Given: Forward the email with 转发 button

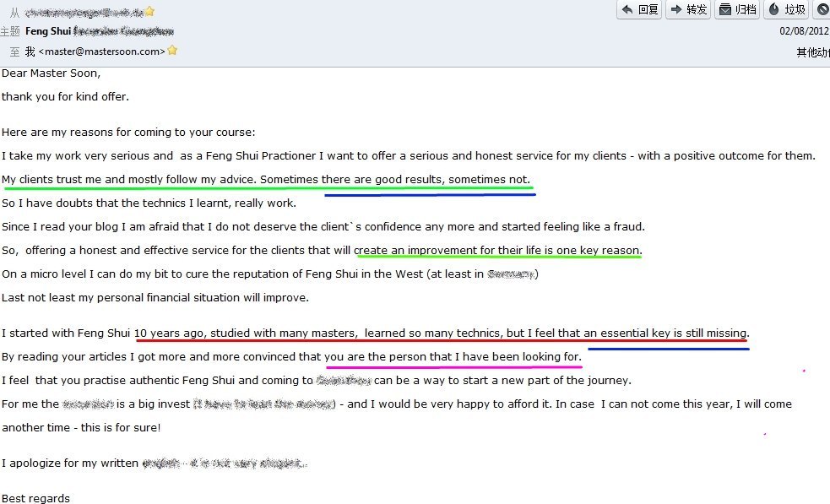Looking at the screenshot, I should [x=688, y=10].
